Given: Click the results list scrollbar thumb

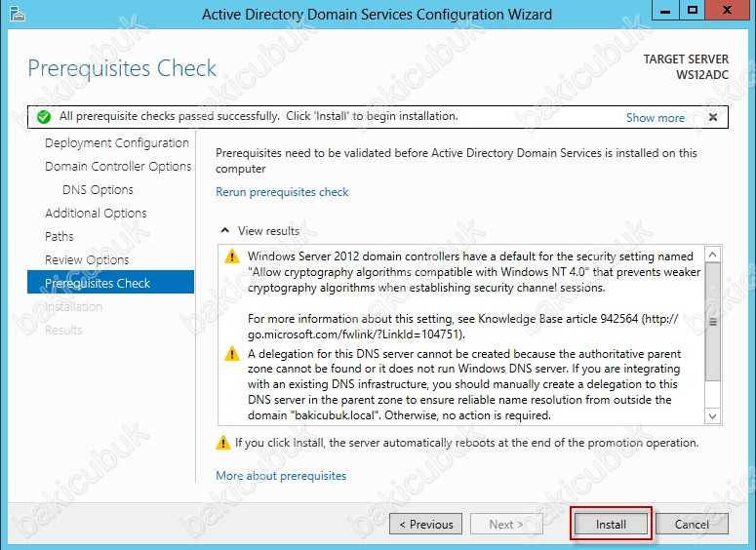Looking at the screenshot, I should (x=713, y=322).
